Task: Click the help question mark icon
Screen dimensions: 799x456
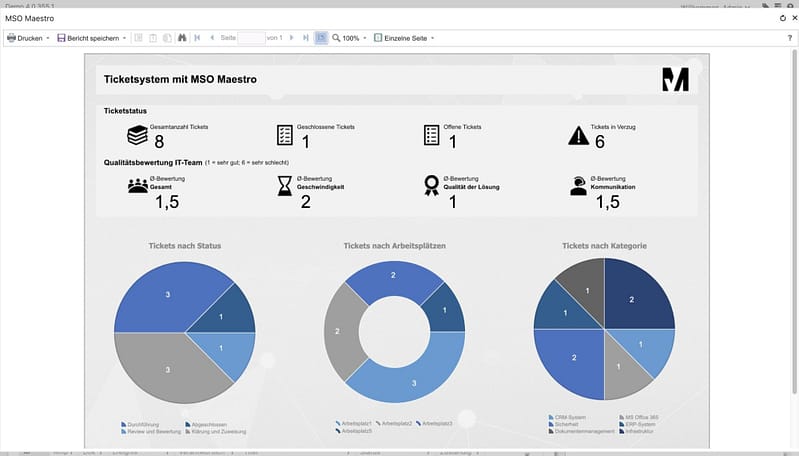Action: [x=790, y=38]
